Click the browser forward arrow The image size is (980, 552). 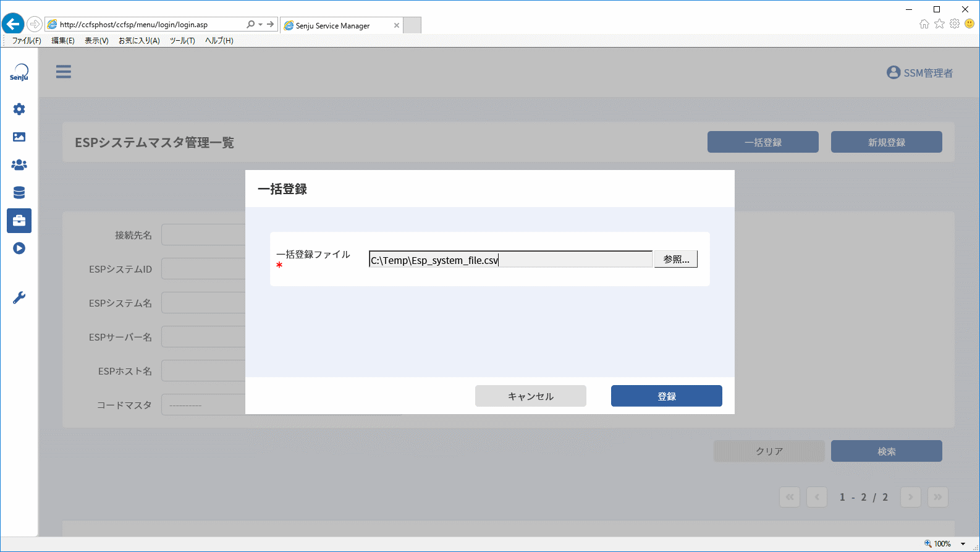coord(35,25)
